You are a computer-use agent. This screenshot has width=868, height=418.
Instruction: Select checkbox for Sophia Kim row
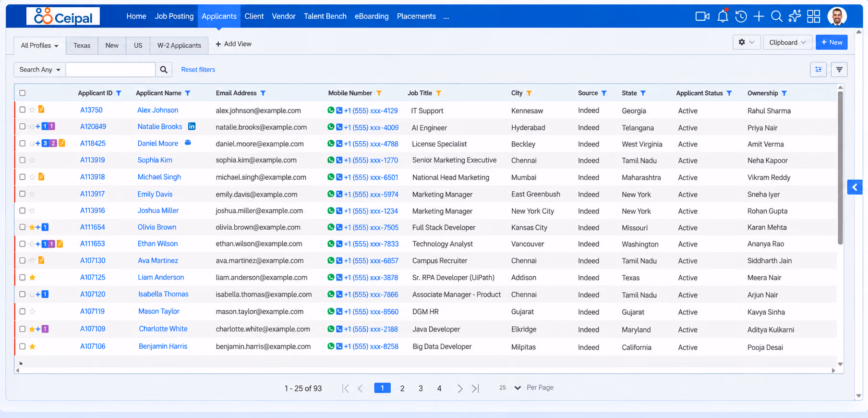pos(22,160)
